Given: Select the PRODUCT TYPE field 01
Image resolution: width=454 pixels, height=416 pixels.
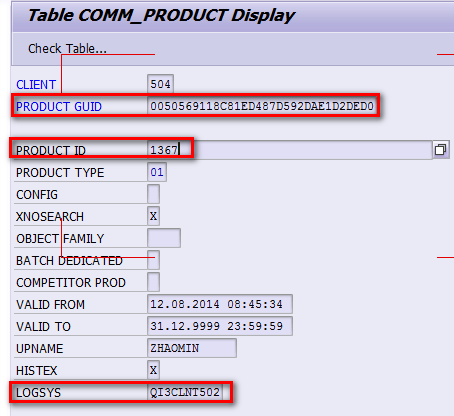Looking at the screenshot, I should coord(157,172).
